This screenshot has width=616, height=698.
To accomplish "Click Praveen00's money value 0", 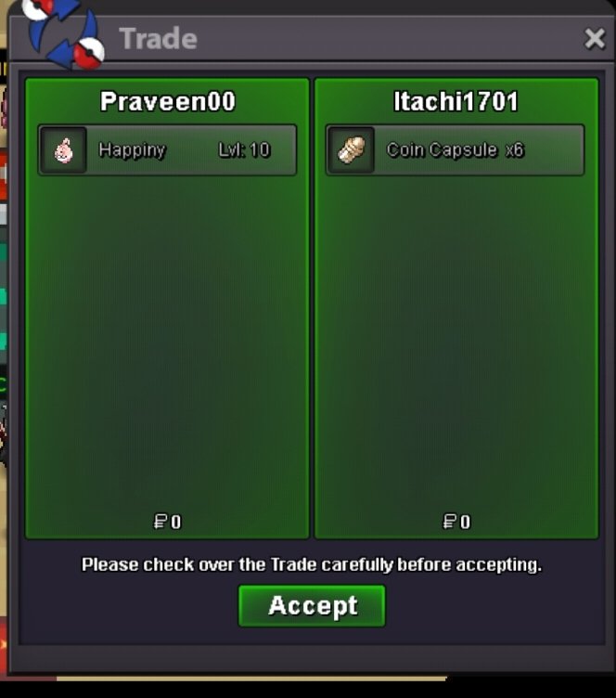I will (x=176, y=522).
